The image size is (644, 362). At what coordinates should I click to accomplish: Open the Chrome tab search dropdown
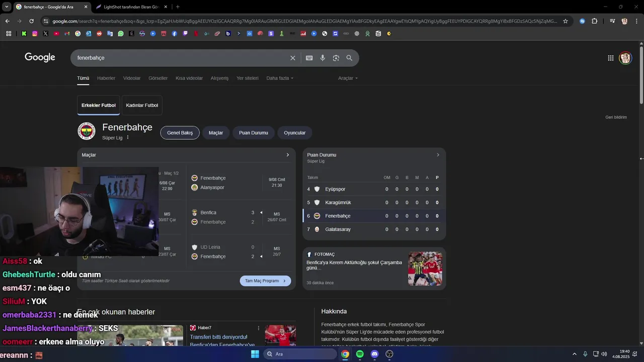coord(7,7)
